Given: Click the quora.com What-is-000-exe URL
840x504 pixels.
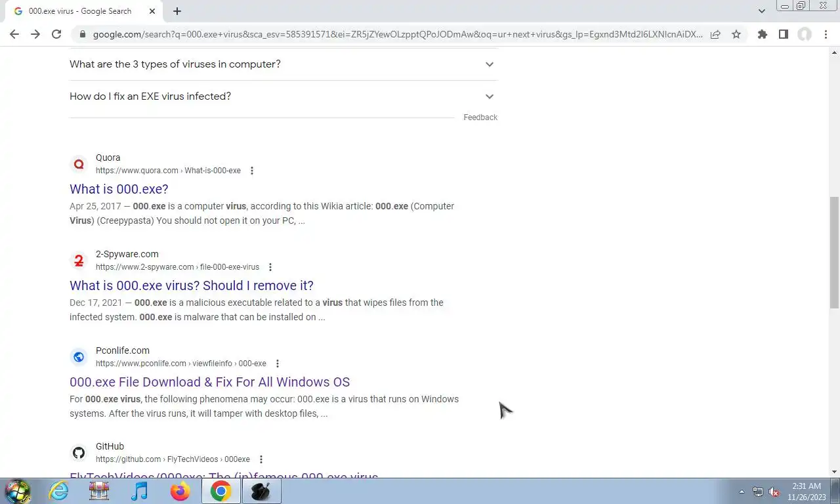Looking at the screenshot, I should click(x=168, y=171).
